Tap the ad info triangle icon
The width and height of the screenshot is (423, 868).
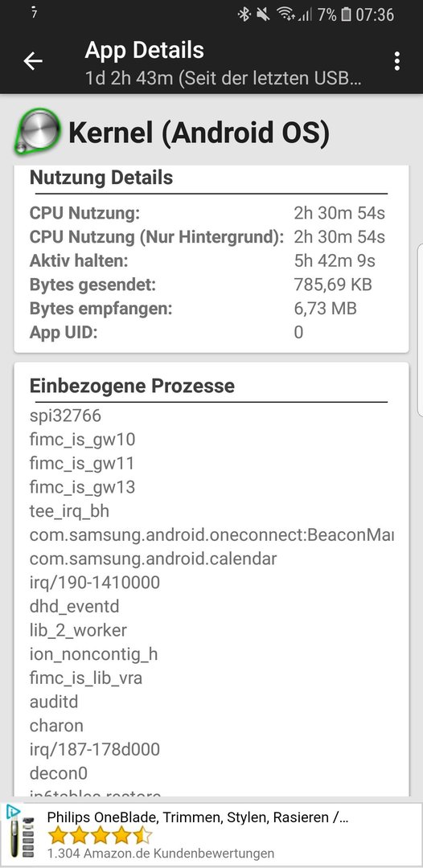click(13, 812)
